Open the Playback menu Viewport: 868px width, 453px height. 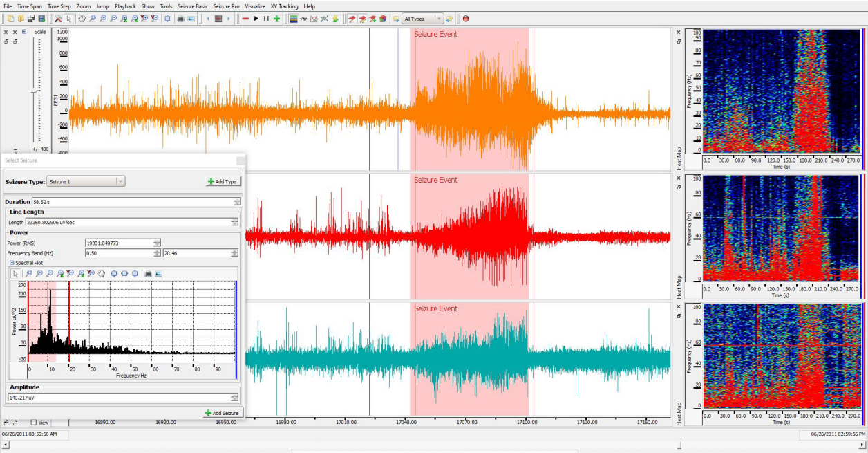click(126, 6)
